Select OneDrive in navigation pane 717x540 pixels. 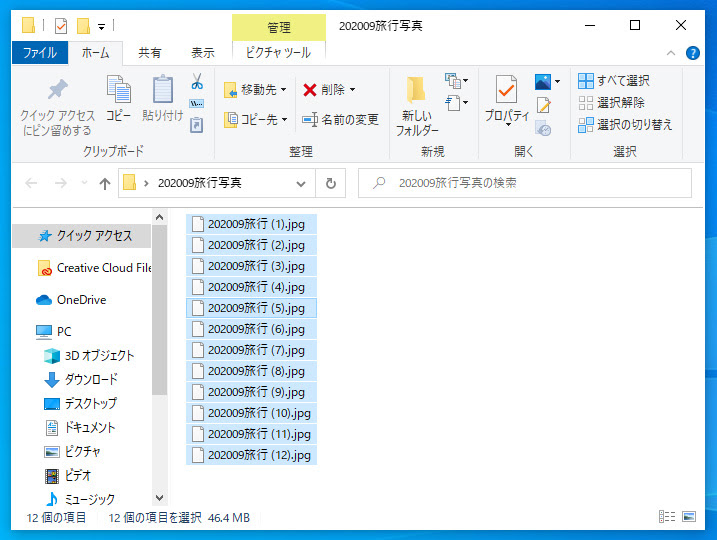(x=71, y=300)
